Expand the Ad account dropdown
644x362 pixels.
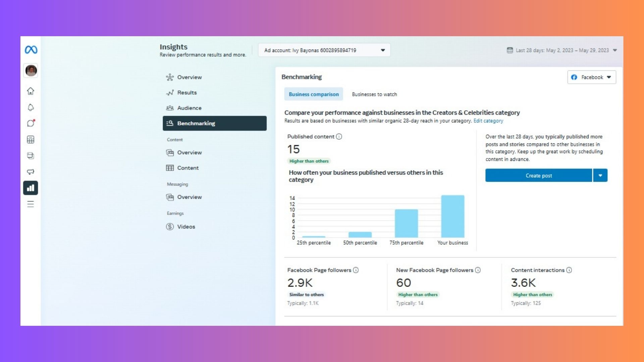click(324, 50)
